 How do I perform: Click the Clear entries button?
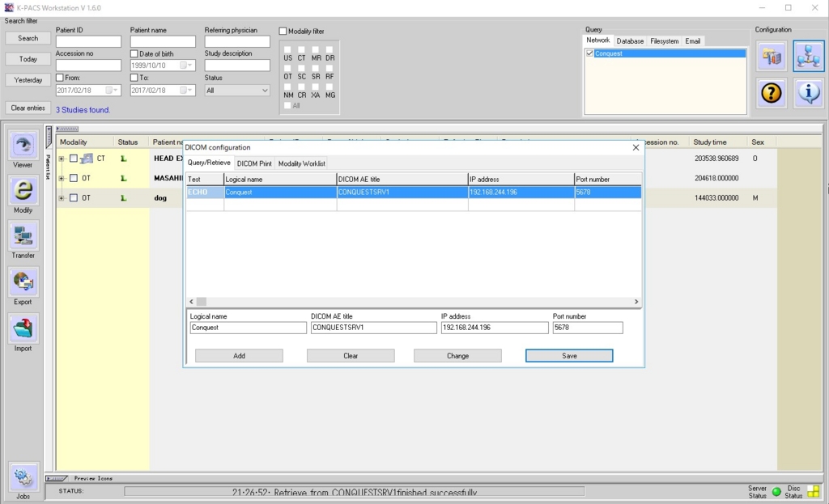28,108
